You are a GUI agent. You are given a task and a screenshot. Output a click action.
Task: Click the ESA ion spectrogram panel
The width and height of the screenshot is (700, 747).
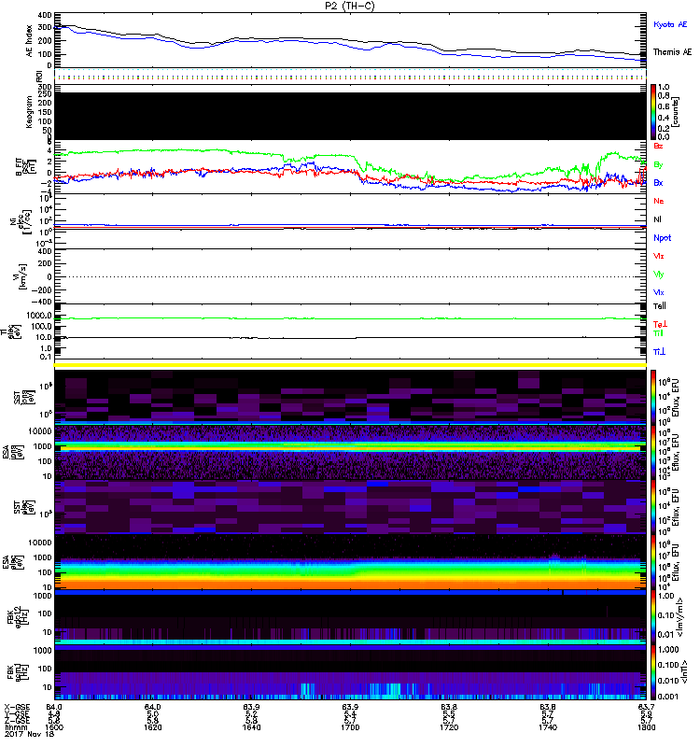pos(350,452)
